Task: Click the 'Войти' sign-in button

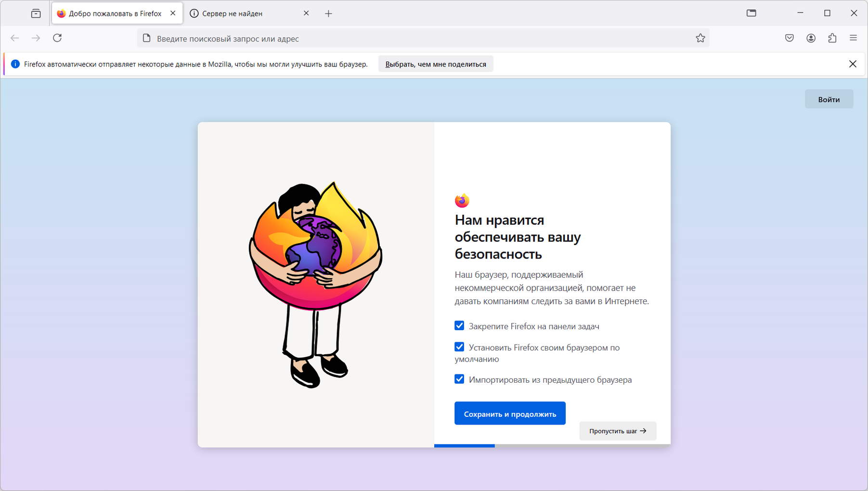Action: click(x=829, y=99)
